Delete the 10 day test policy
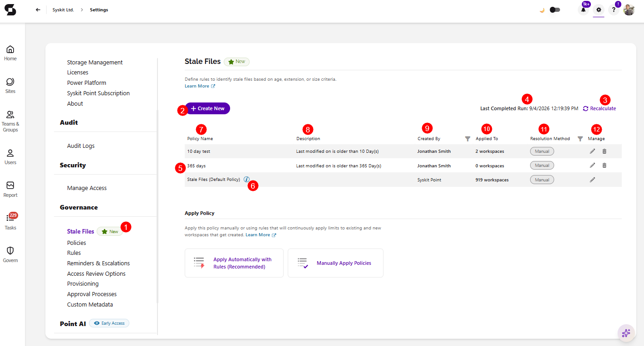Image resolution: width=644 pixels, height=346 pixels. click(x=604, y=151)
